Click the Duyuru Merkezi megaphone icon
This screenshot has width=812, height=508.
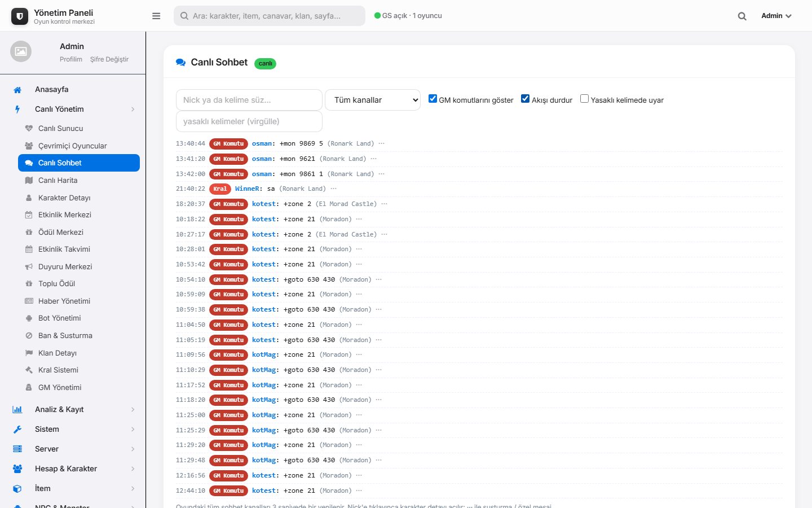point(29,266)
